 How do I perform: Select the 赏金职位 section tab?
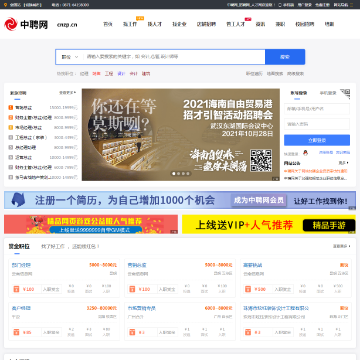tap(19, 247)
